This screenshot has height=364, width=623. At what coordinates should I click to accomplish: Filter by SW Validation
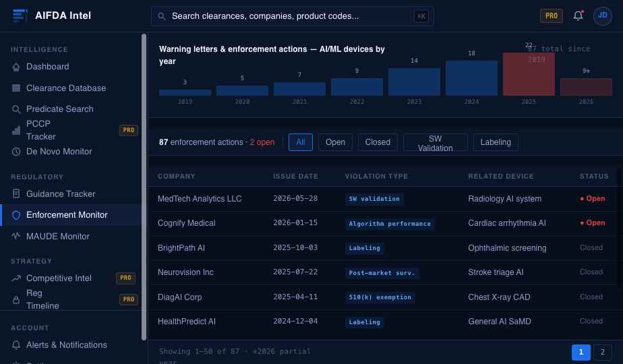[435, 142]
